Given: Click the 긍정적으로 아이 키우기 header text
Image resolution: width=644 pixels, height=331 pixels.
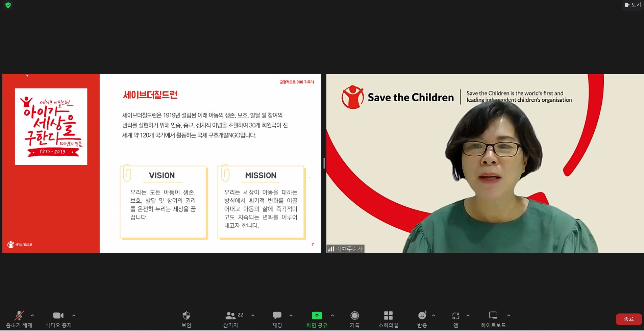Looking at the screenshot, I should (297, 82).
